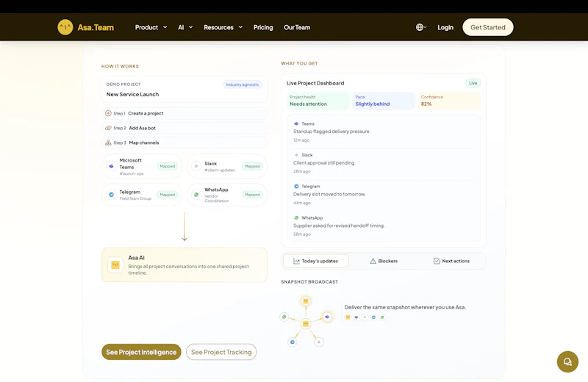Select the Blockers tab
Screen dimensions: 588x382
(384, 261)
